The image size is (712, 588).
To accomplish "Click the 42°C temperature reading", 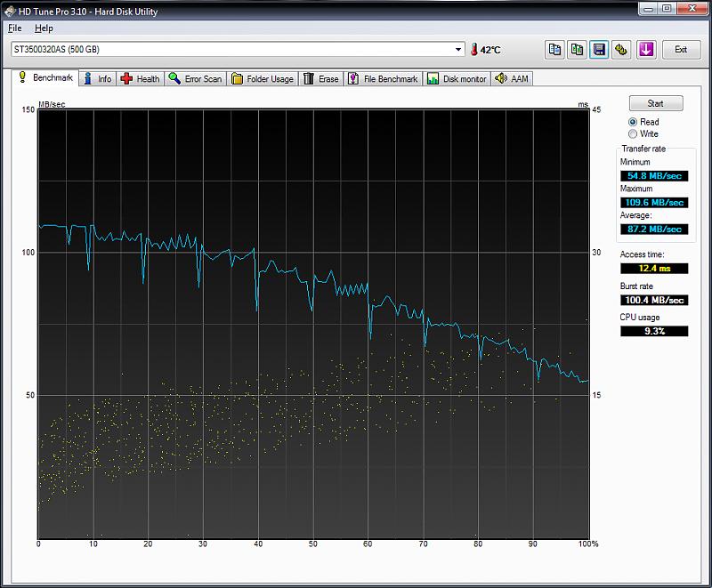I will pyautogui.click(x=490, y=50).
